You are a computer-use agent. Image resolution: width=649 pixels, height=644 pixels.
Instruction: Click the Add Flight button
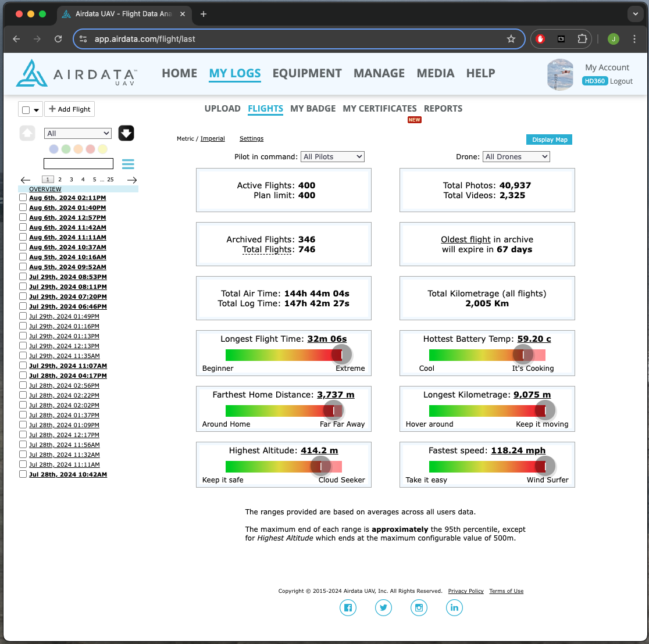point(69,109)
